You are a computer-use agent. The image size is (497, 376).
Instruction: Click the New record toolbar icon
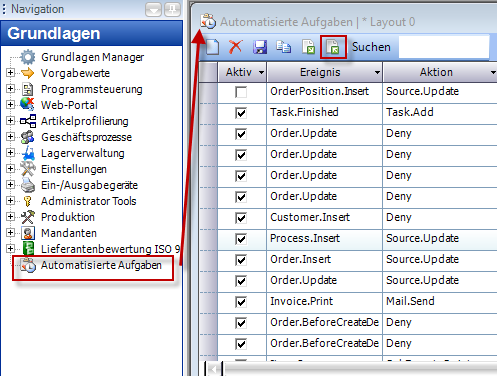click(212, 47)
